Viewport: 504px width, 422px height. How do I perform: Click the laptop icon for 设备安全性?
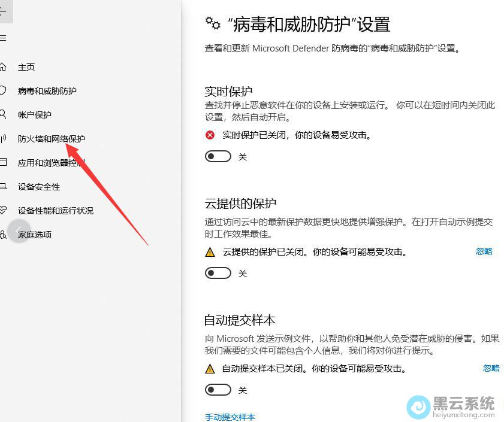(3, 186)
